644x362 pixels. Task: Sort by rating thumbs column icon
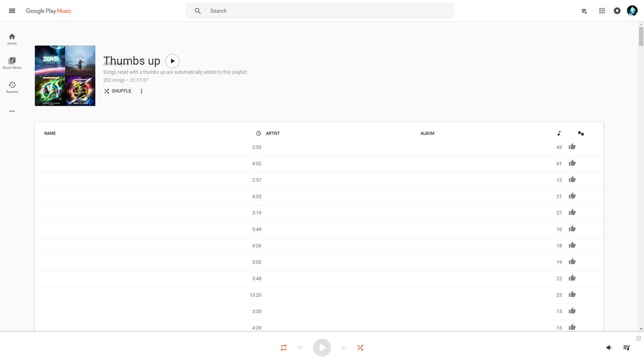coord(581,134)
